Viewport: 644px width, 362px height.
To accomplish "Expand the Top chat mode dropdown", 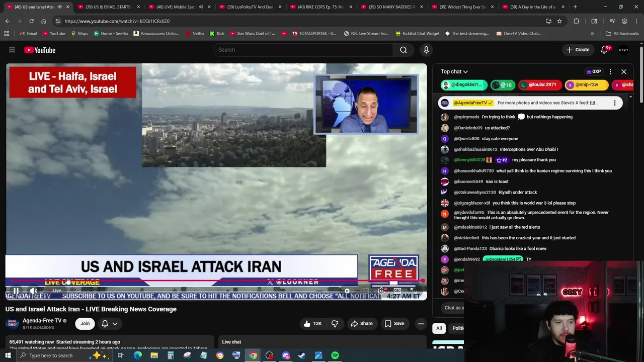I will (454, 71).
